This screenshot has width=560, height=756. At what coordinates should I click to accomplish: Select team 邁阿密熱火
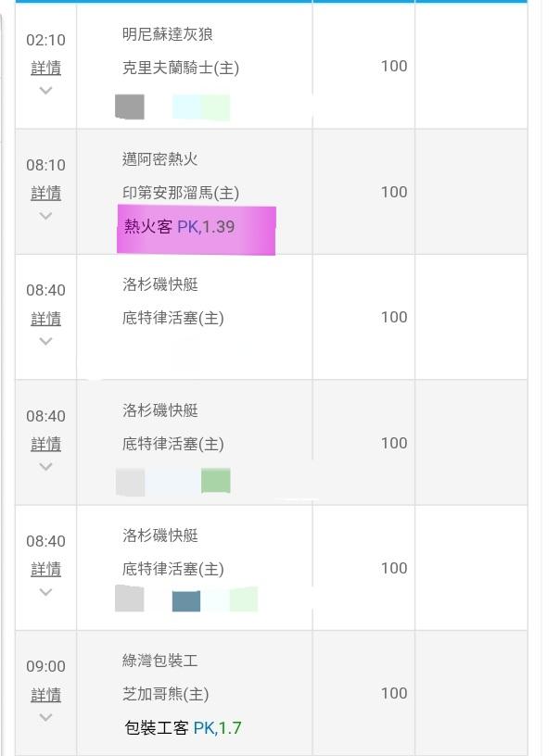coord(159,159)
